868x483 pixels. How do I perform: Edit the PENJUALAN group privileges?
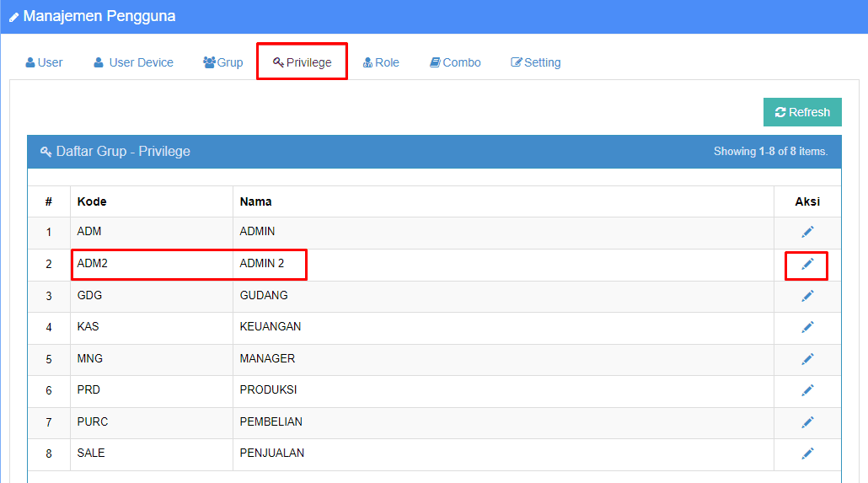[807, 453]
